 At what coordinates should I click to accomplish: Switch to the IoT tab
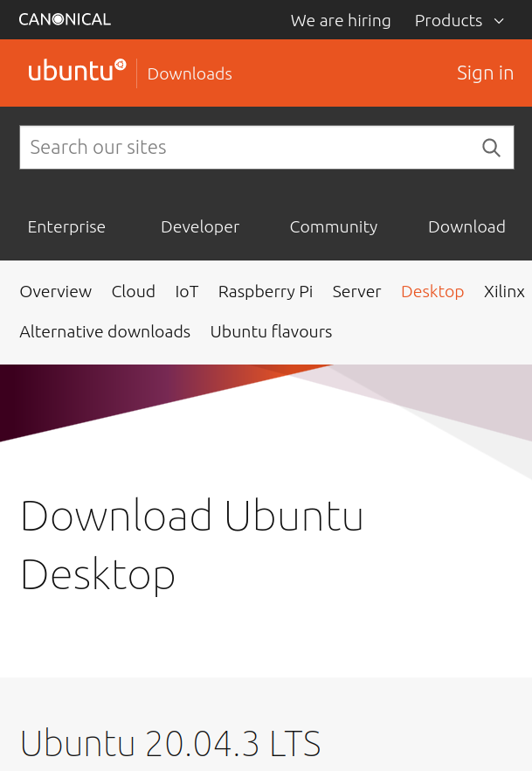click(187, 292)
